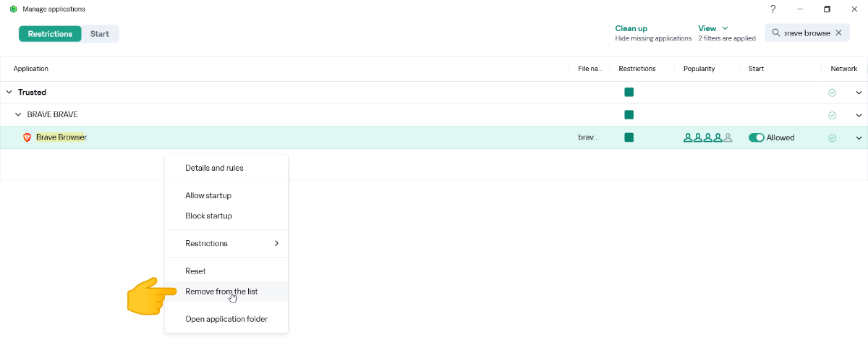
Task: Sort by the File name column header
Action: [x=590, y=69]
